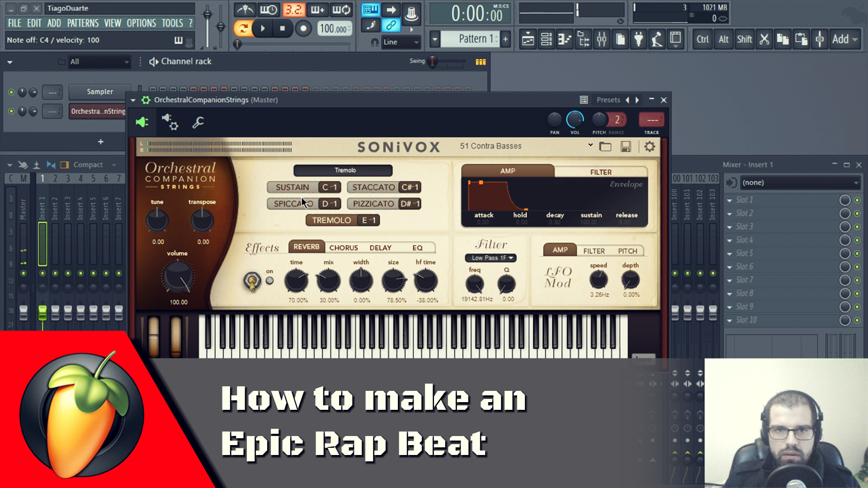The image size is (868, 488).
Task: Open the Line snap dropdown
Action: (400, 42)
